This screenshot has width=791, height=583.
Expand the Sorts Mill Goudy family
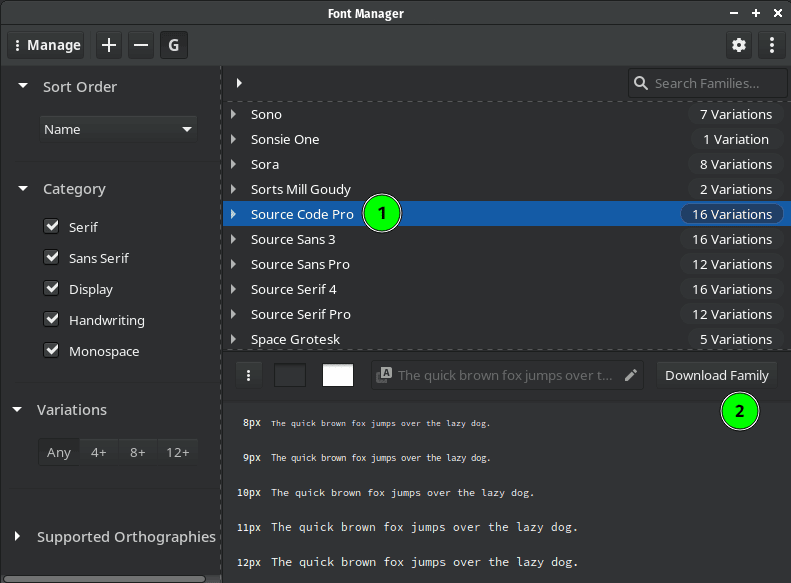click(x=234, y=189)
